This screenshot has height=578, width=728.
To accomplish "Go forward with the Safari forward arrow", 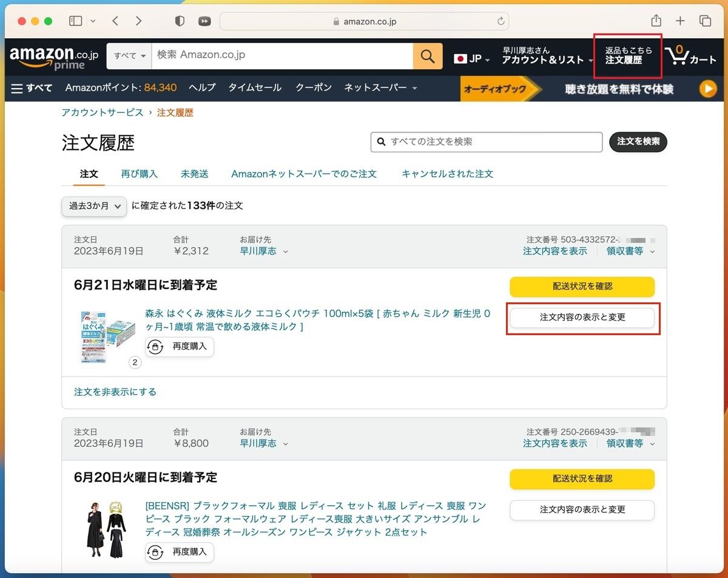I will [138, 21].
